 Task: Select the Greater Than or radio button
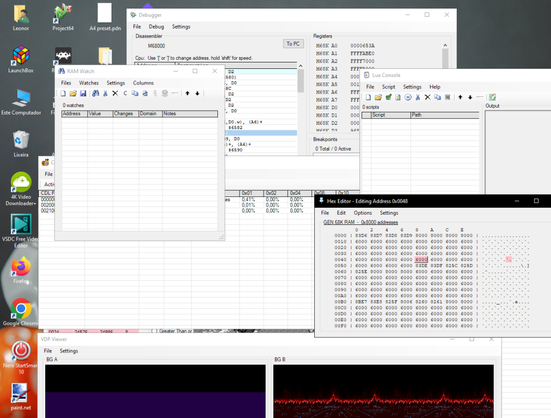coord(153,331)
